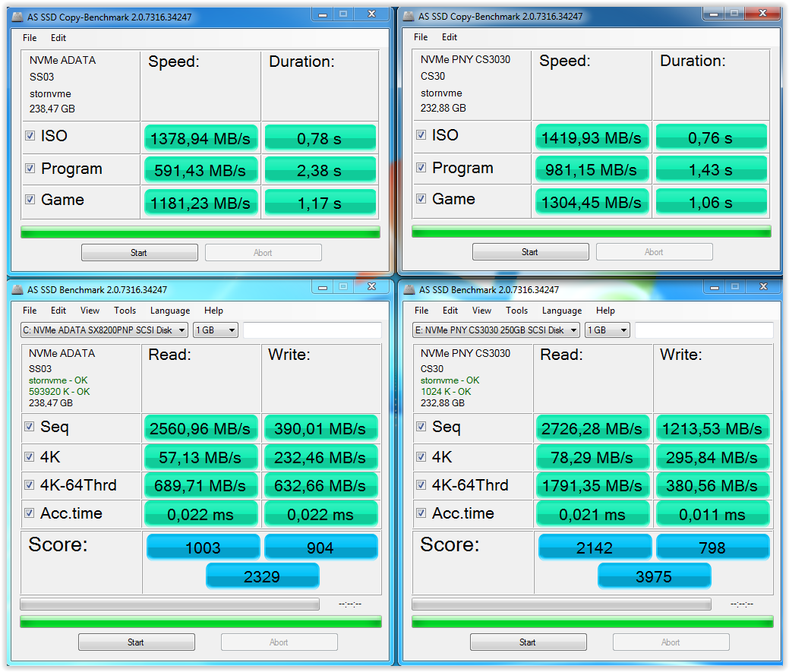Click green progress bar in ADATA Copy-Benchmark
Screen dimensions: 789x672
tap(200, 232)
